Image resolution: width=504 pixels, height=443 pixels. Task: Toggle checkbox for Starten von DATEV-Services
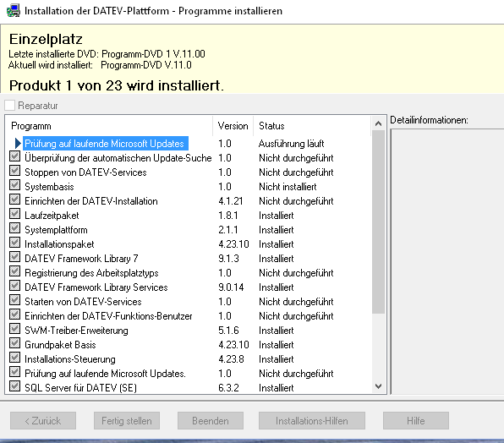(14, 300)
